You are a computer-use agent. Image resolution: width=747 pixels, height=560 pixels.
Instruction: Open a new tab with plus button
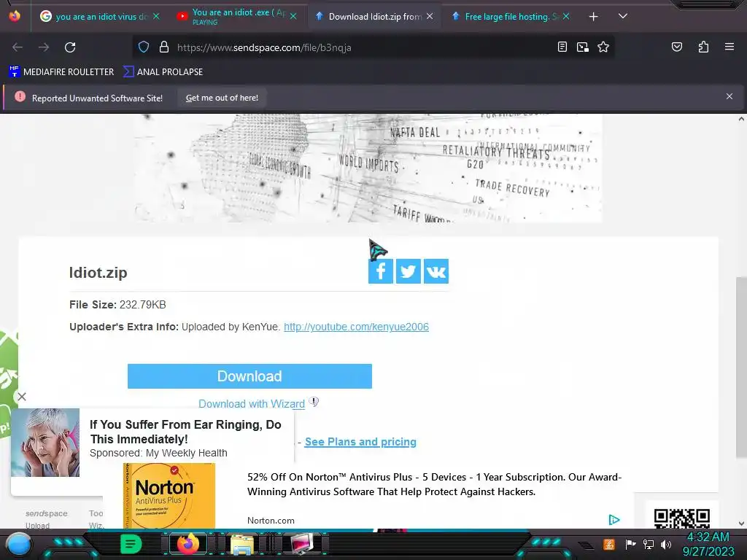tap(593, 17)
